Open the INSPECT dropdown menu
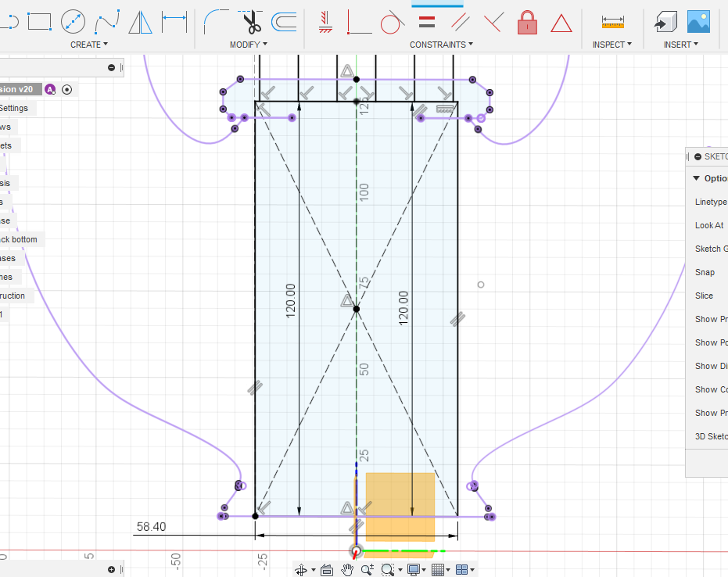This screenshot has width=728, height=577. point(612,45)
